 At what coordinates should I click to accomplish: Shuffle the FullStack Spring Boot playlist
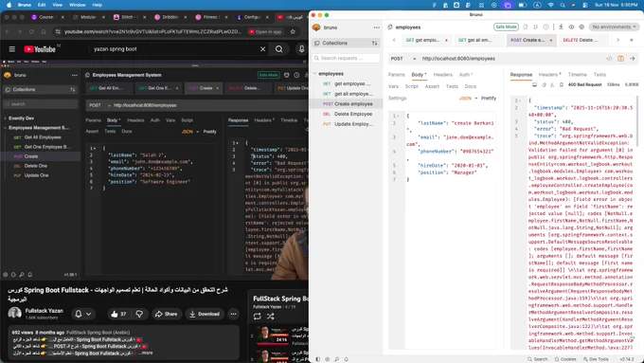coord(270,317)
